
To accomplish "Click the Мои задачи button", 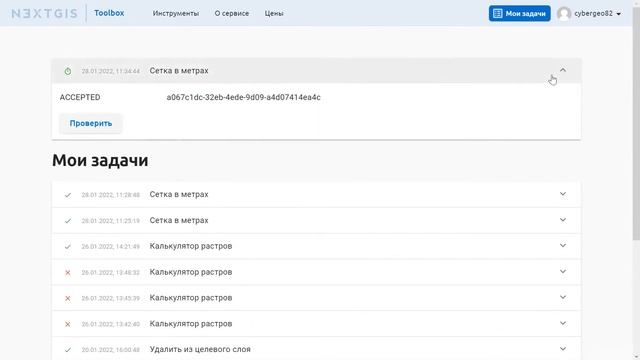I will click(520, 13).
